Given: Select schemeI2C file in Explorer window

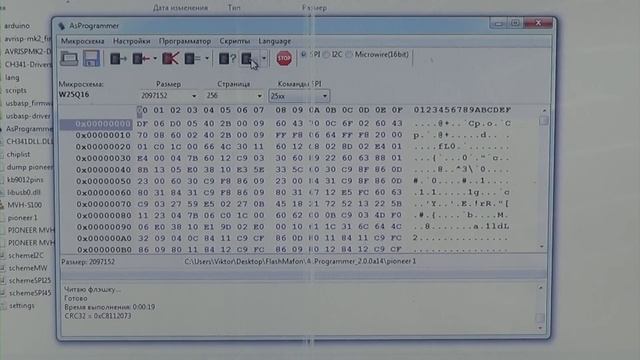Looking at the screenshot, I should click(x=26, y=256).
